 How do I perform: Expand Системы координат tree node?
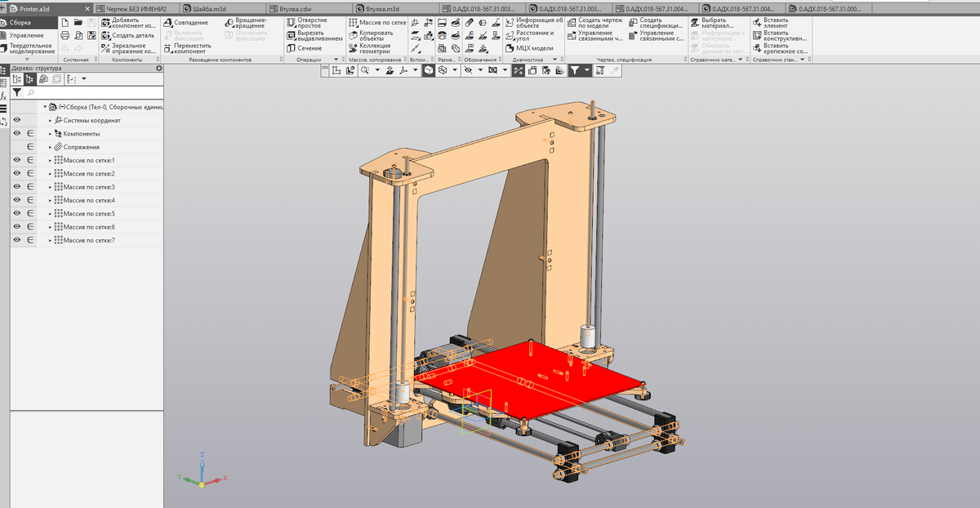[50, 120]
